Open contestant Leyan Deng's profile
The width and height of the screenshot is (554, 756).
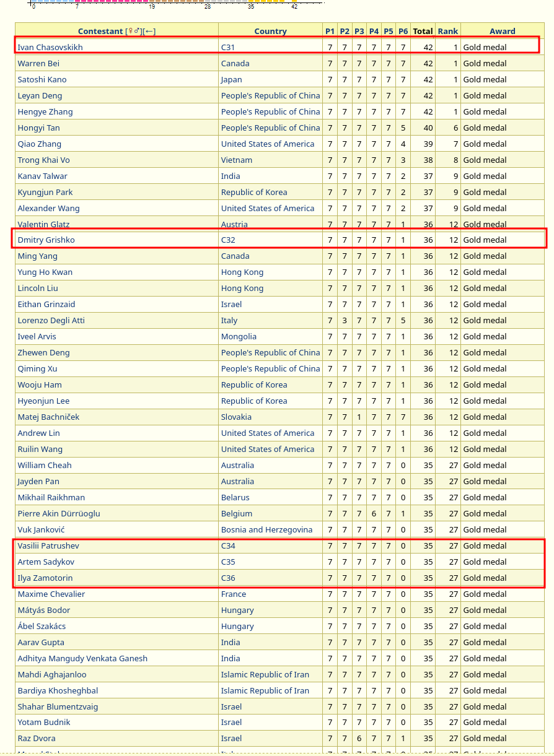[x=40, y=95]
